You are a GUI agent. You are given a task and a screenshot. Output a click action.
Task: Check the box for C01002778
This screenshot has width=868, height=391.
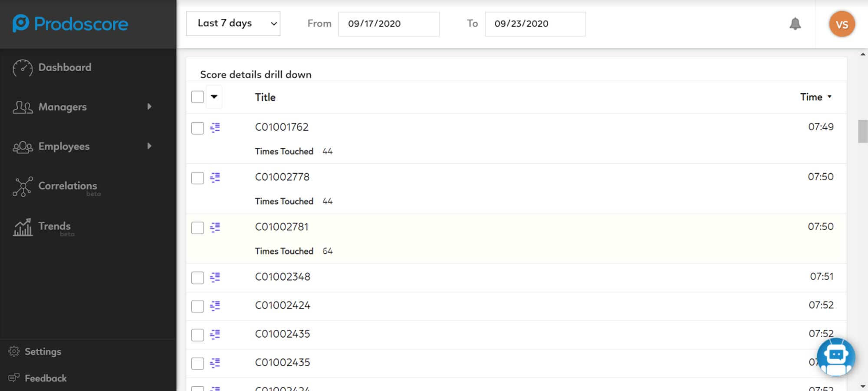point(197,178)
